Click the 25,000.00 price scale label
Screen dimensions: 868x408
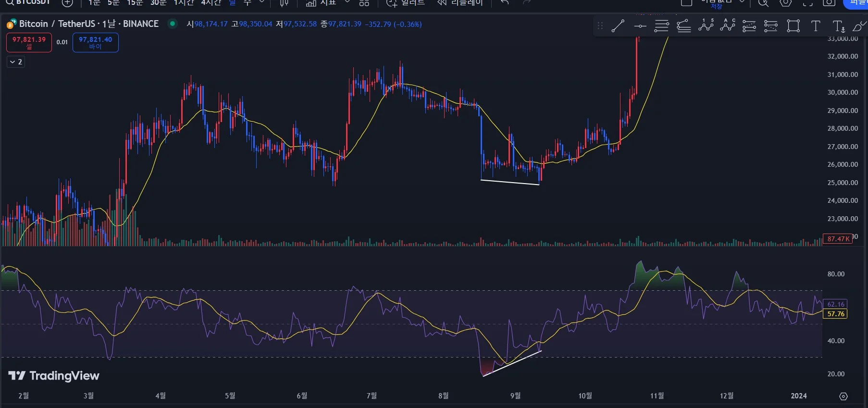click(x=843, y=183)
